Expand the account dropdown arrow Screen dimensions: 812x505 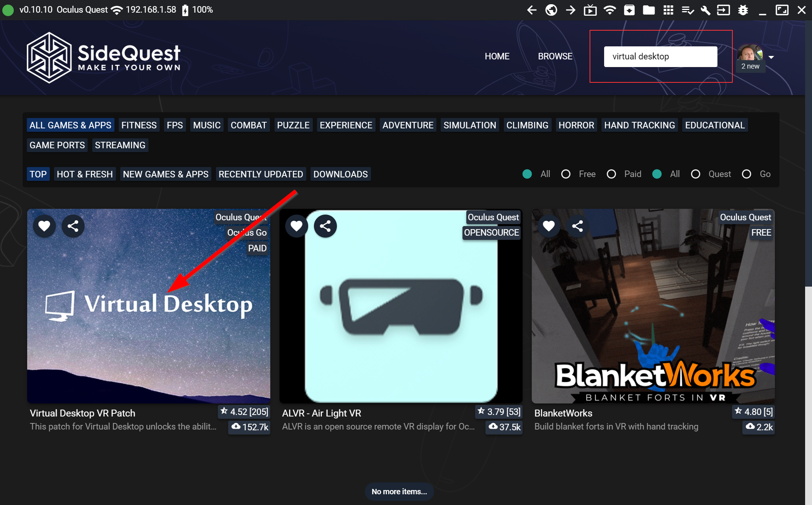(x=771, y=57)
